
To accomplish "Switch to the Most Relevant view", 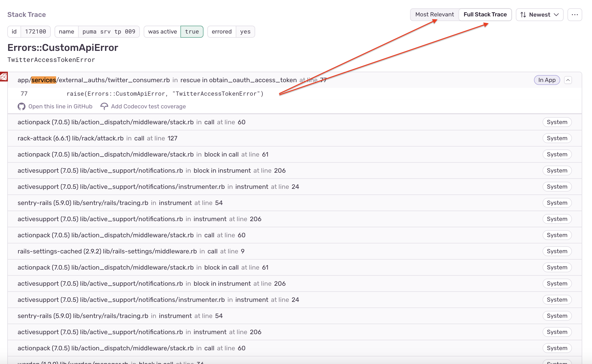I will (435, 14).
